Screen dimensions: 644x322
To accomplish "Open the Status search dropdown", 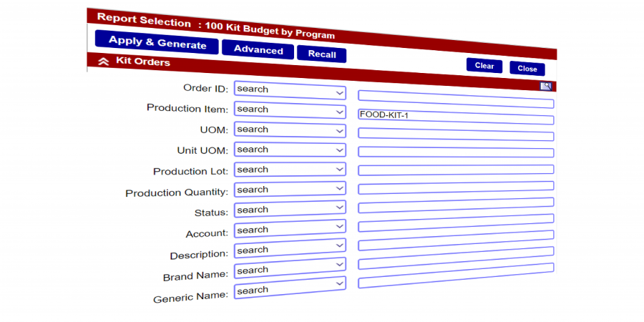I will [x=290, y=209].
